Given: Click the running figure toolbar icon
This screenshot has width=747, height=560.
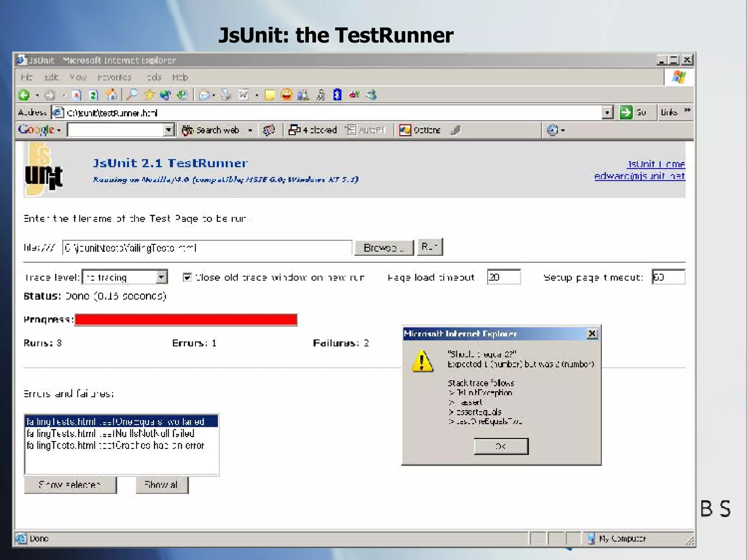Looking at the screenshot, I should pos(321,95).
